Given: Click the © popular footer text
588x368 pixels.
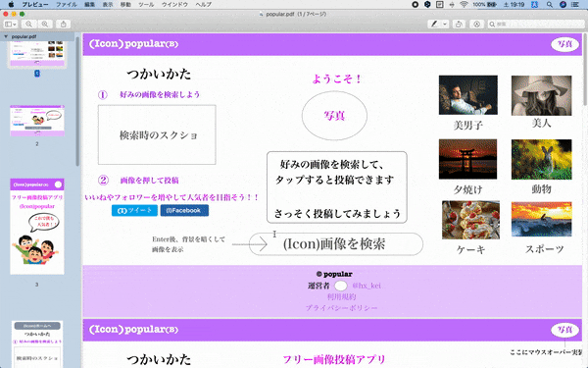Looking at the screenshot, I should click(334, 274).
